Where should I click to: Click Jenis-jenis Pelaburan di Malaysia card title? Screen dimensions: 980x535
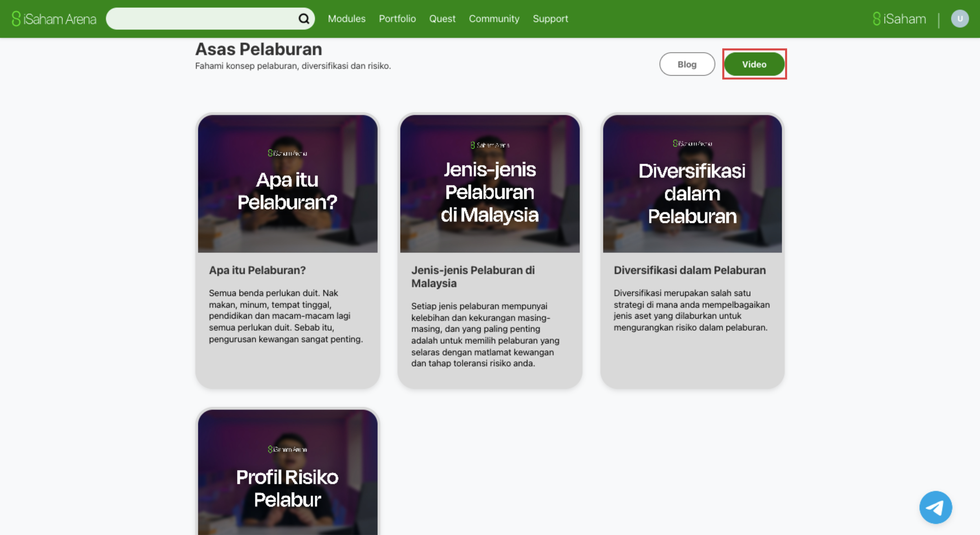tap(473, 276)
